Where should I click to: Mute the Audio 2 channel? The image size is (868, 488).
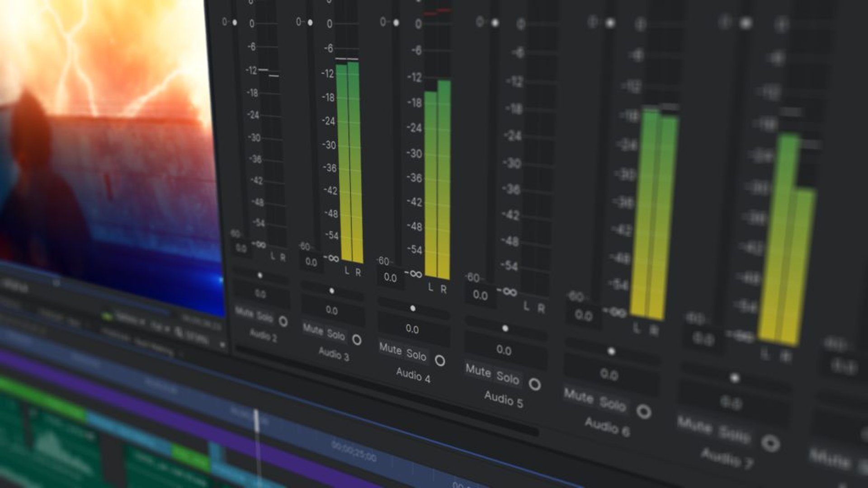coord(244,312)
